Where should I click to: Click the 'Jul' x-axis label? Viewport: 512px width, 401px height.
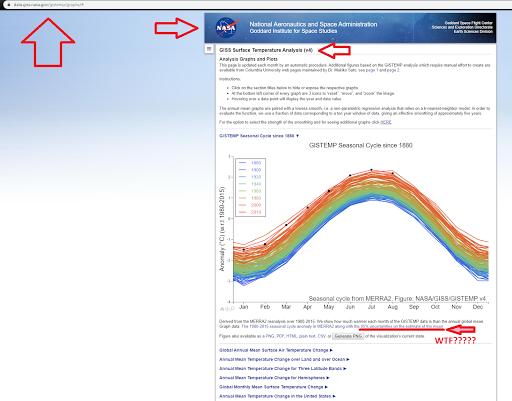click(x=371, y=307)
